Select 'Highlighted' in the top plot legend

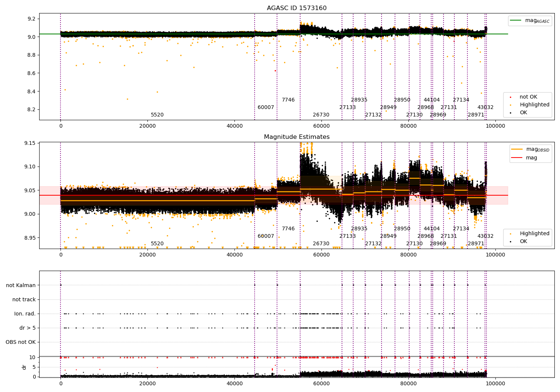(535, 105)
